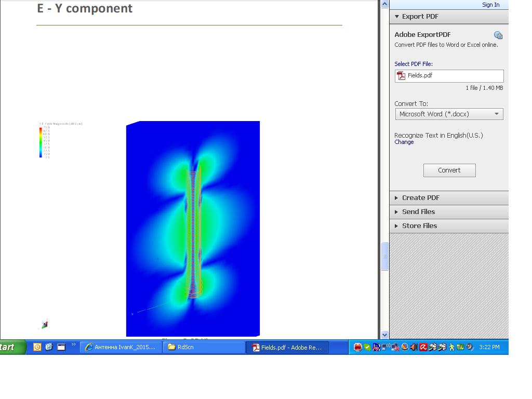Image resolution: width=532 pixels, height=399 pixels.
Task: Click the green checkmark shield tray icon
Action: point(367,347)
